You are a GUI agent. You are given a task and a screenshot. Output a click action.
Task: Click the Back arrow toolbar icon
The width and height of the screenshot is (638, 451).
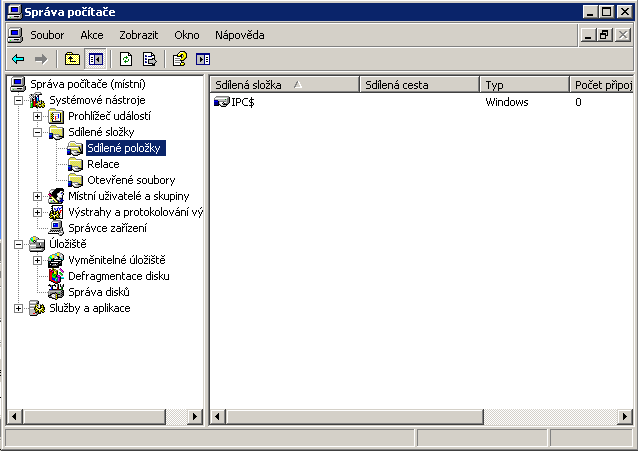[x=18, y=59]
